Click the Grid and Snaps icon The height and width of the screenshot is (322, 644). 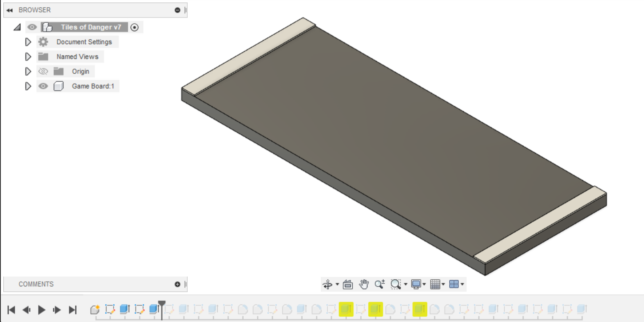coord(435,284)
